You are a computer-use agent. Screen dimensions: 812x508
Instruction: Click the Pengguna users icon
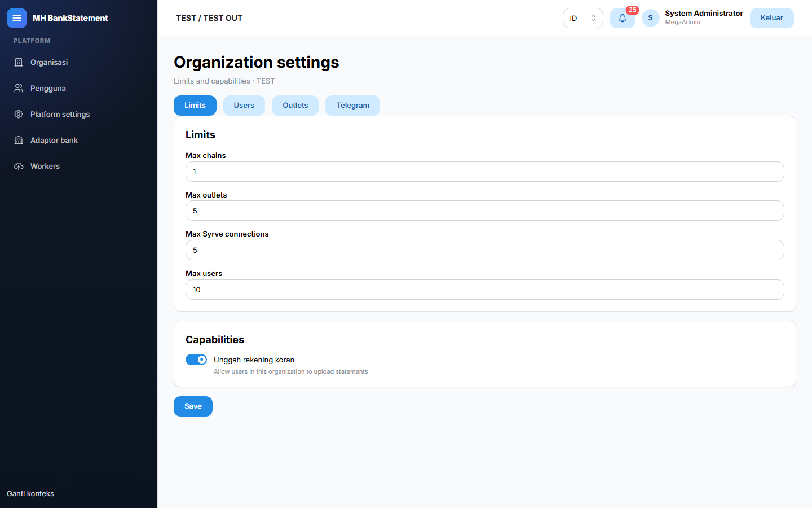19,88
